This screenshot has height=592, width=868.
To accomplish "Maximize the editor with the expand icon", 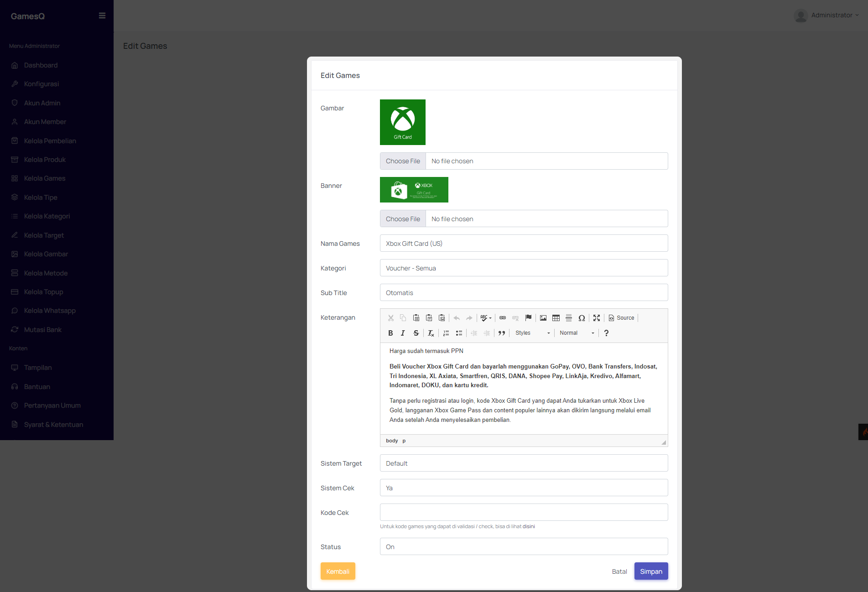I will [x=597, y=318].
